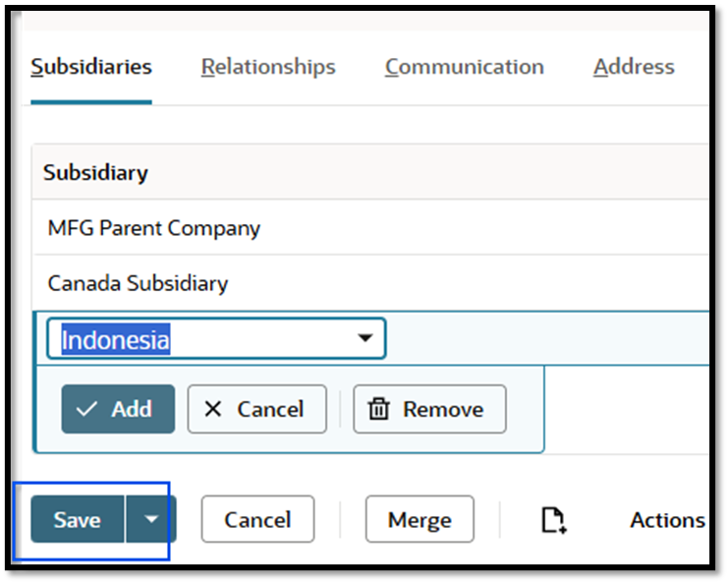Open the Save button dropdown arrow
Image resolution: width=728 pixels, height=583 pixels.
pyautogui.click(x=150, y=519)
